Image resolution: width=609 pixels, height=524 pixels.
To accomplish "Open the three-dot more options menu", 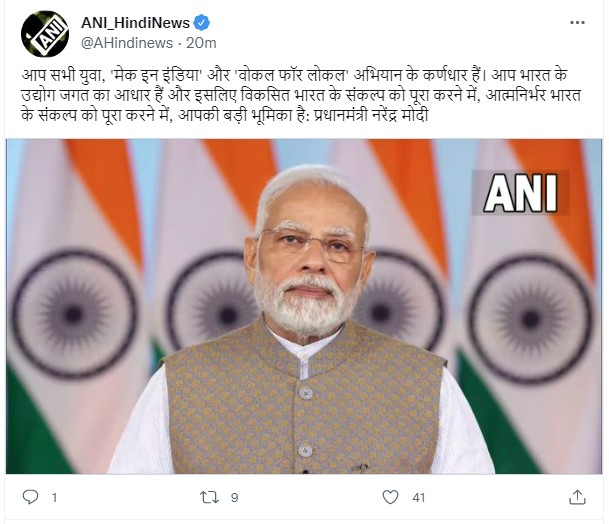I will coord(577,23).
